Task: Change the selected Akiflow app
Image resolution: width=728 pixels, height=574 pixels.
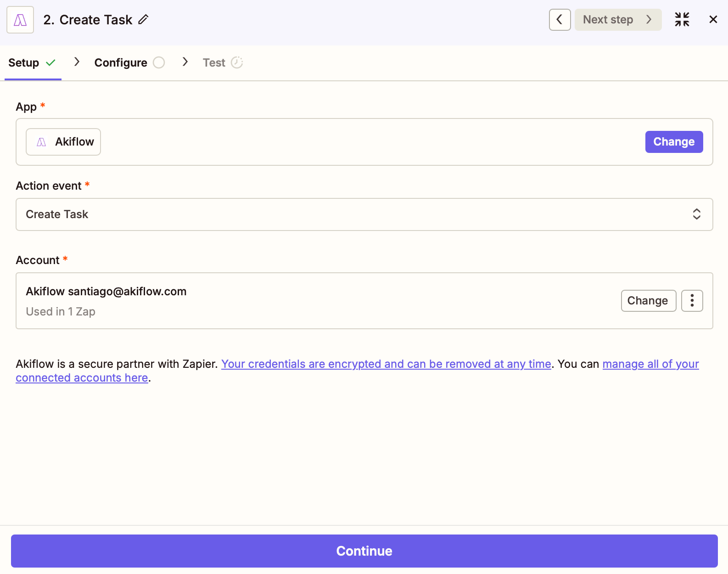Action: click(674, 142)
